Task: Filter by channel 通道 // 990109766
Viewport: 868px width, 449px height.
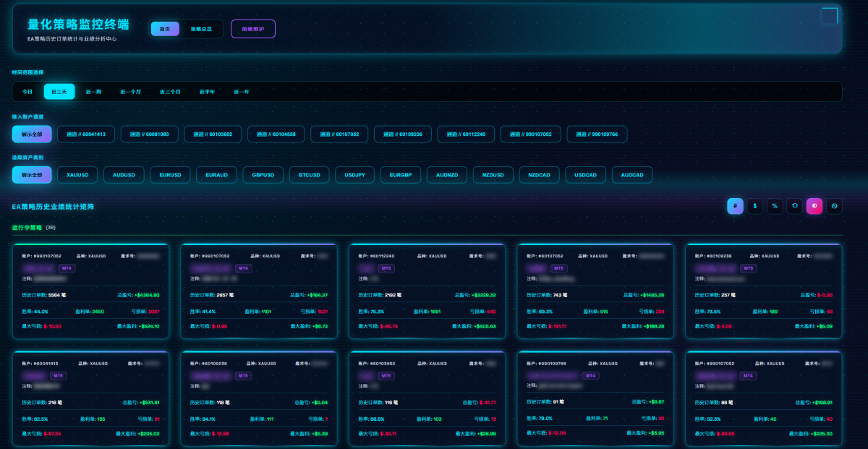Action: click(597, 134)
